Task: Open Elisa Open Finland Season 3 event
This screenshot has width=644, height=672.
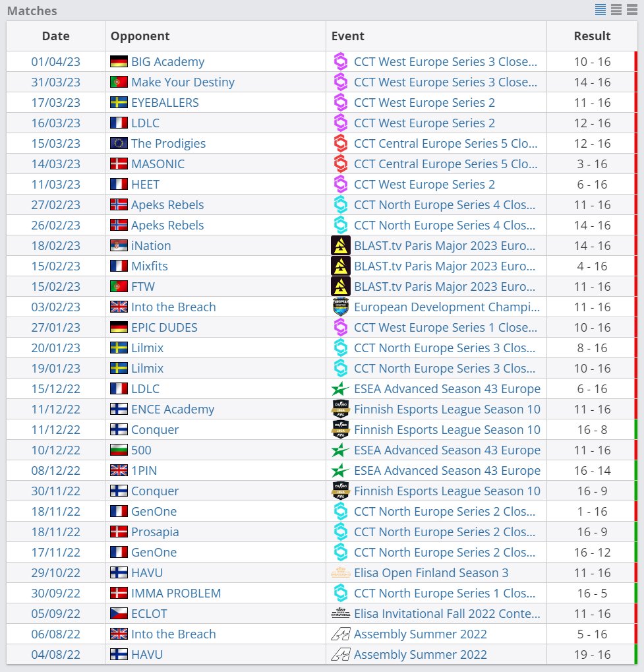Action: tap(431, 572)
